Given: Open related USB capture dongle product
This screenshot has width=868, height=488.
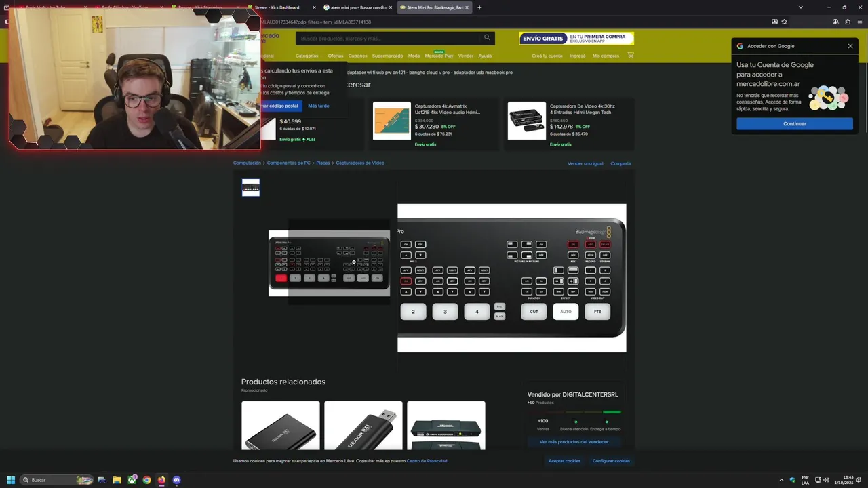Looking at the screenshot, I should click(363, 426).
